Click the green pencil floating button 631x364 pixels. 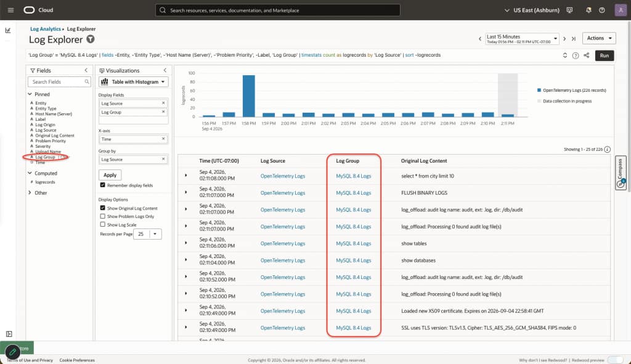pos(12,352)
